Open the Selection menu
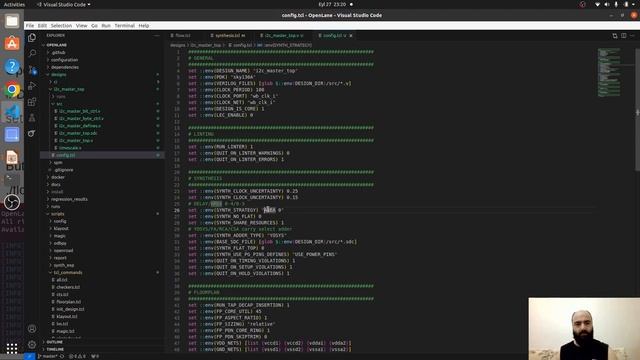This screenshot has width=640, height=360. pos(61,26)
